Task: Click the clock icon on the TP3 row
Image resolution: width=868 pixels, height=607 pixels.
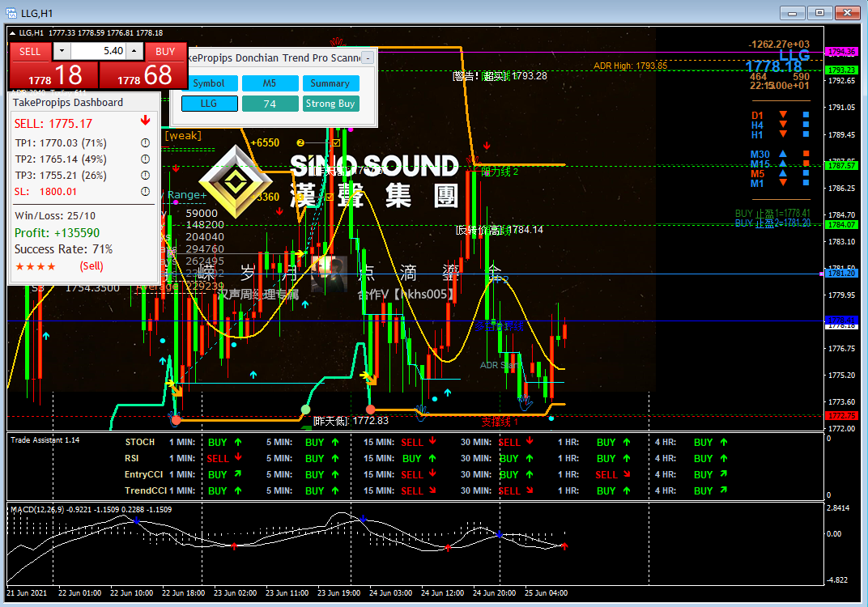Action: 145,176
